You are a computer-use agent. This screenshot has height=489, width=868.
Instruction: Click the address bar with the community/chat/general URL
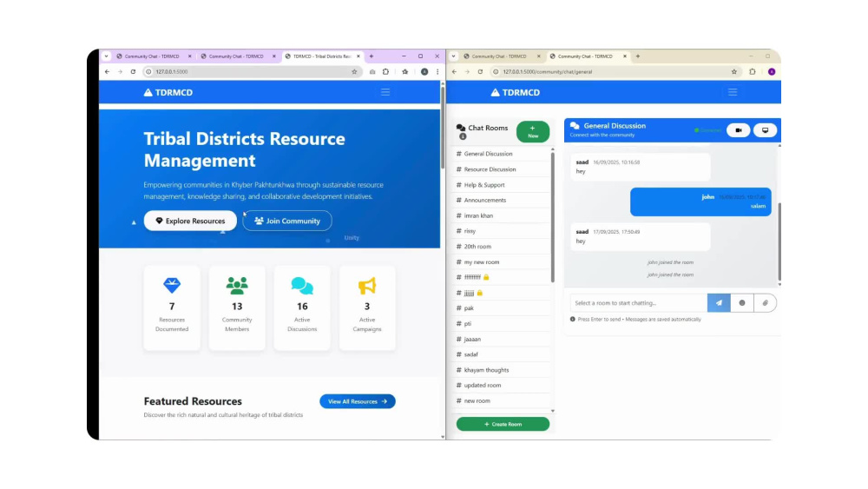(615, 71)
